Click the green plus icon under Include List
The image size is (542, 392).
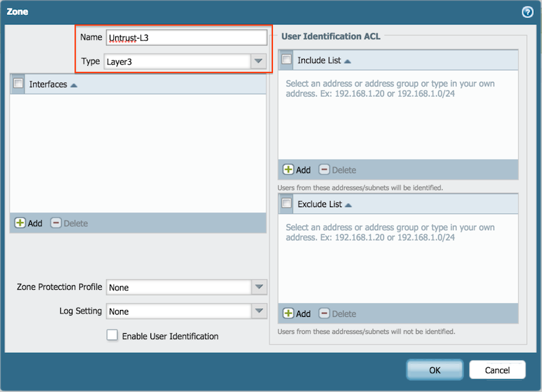tap(289, 169)
